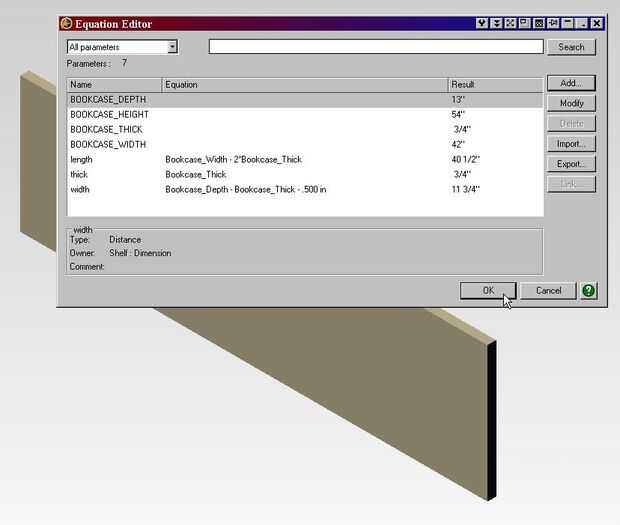Viewport: 620px width, 525px height.
Task: Click the Modify button
Action: click(x=571, y=103)
